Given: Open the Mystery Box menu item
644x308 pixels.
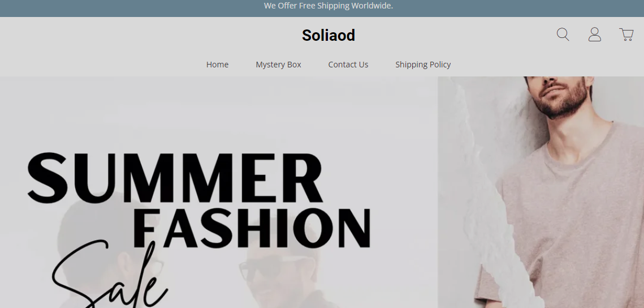Looking at the screenshot, I should point(279,65).
